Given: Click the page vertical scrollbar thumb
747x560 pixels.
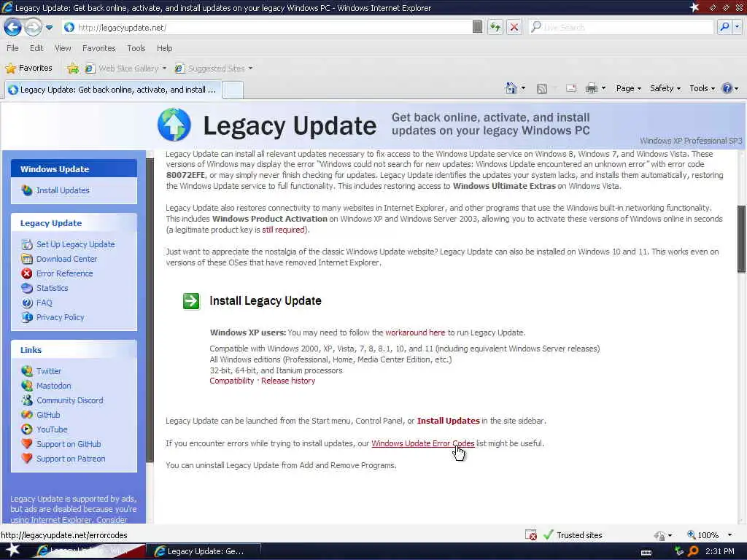Looking at the screenshot, I should 741,238.
